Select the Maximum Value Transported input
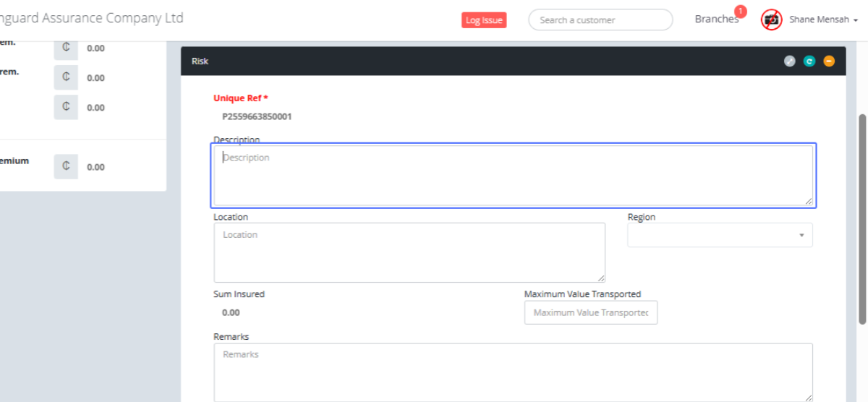Image resolution: width=868 pixels, height=402 pixels. pos(590,312)
